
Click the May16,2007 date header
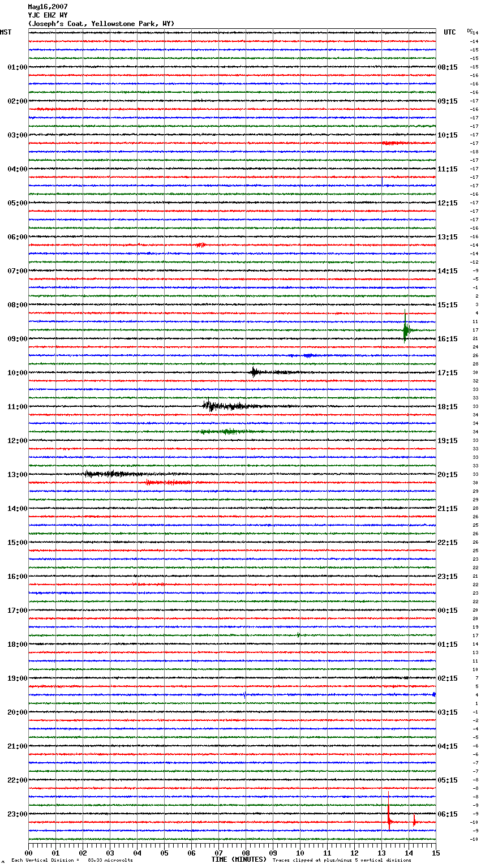point(48,7)
